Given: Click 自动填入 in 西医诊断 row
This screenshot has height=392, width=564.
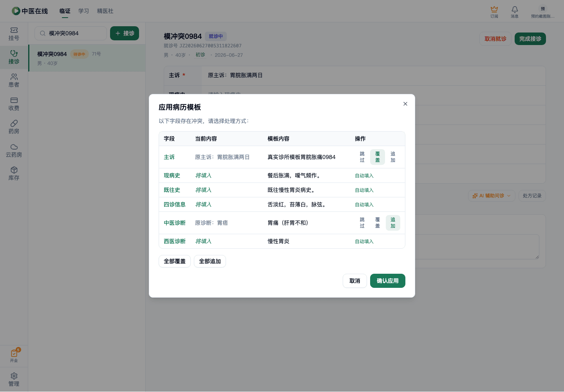Looking at the screenshot, I should click(364, 242).
